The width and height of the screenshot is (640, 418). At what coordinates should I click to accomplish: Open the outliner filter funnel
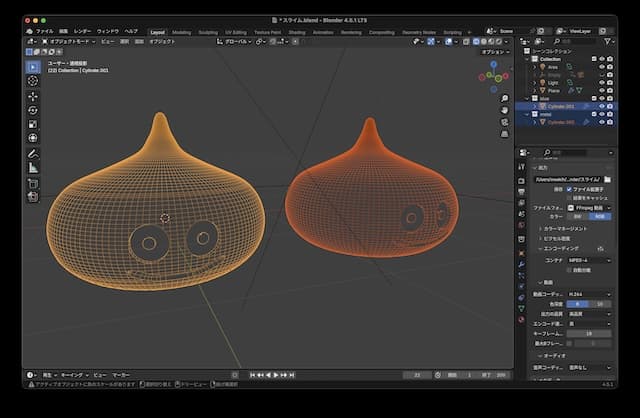[609, 41]
